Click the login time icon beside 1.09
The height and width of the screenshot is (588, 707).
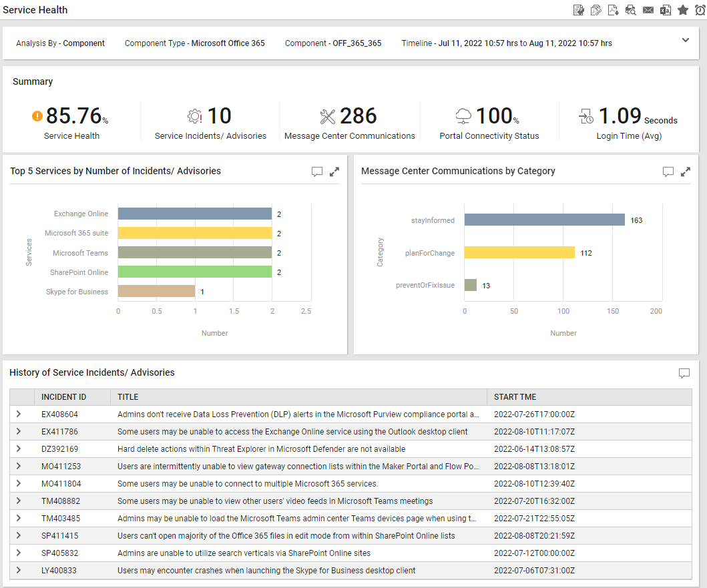click(x=586, y=116)
